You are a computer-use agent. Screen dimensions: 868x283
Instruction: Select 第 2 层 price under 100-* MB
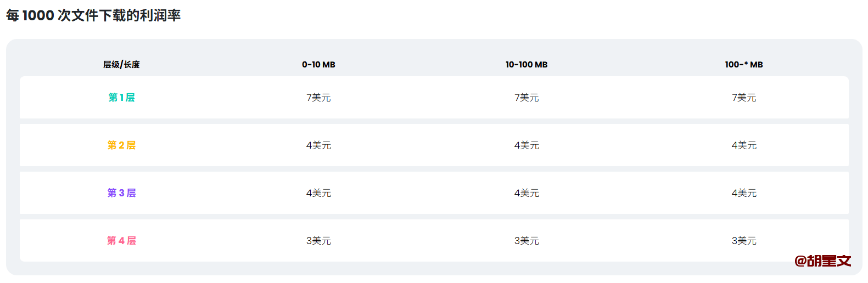coord(743,145)
